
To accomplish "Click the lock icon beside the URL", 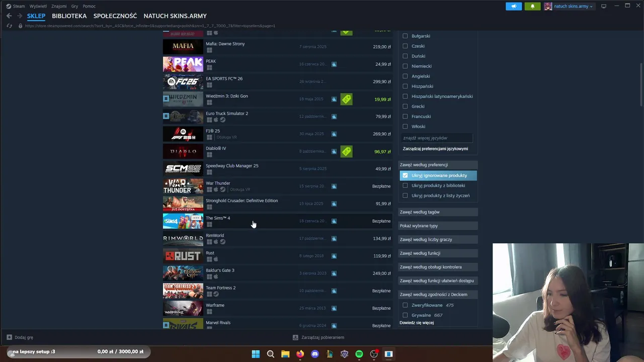I will pyautogui.click(x=21, y=26).
